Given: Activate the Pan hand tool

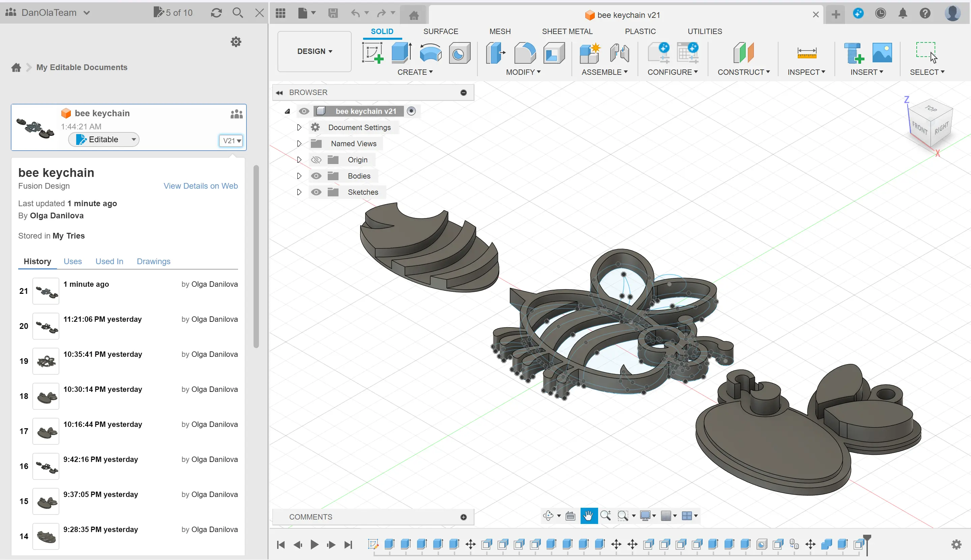Looking at the screenshot, I should (x=588, y=516).
